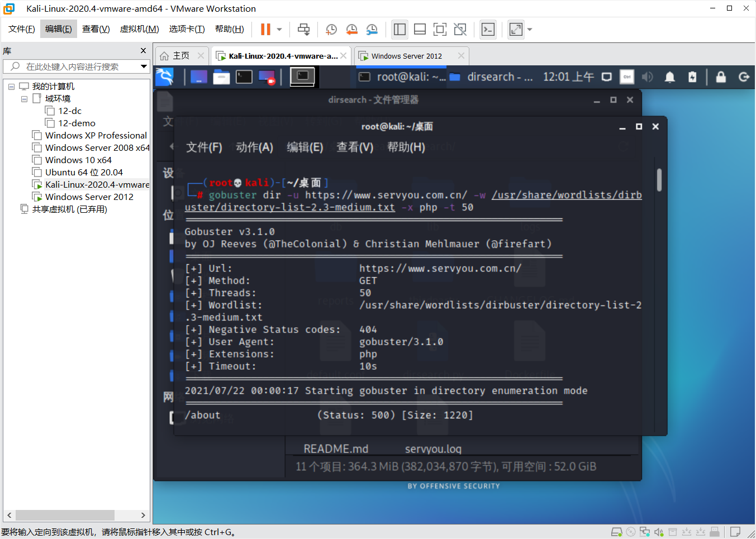This screenshot has width=756, height=539.
Task: Select Ubuntu 64 位 20.04 in the library
Action: [84, 172]
